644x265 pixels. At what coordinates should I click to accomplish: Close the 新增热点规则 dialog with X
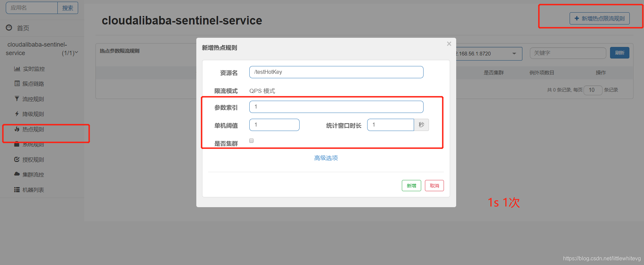pos(449,44)
